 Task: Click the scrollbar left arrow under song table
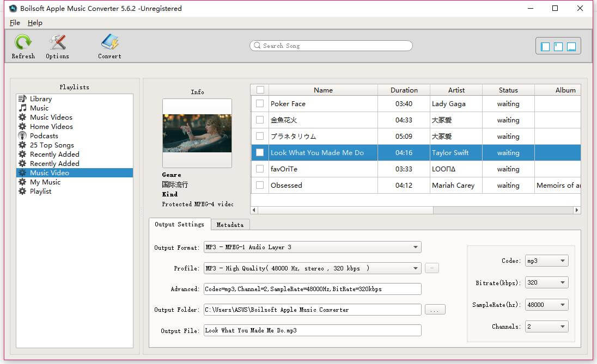(x=254, y=210)
